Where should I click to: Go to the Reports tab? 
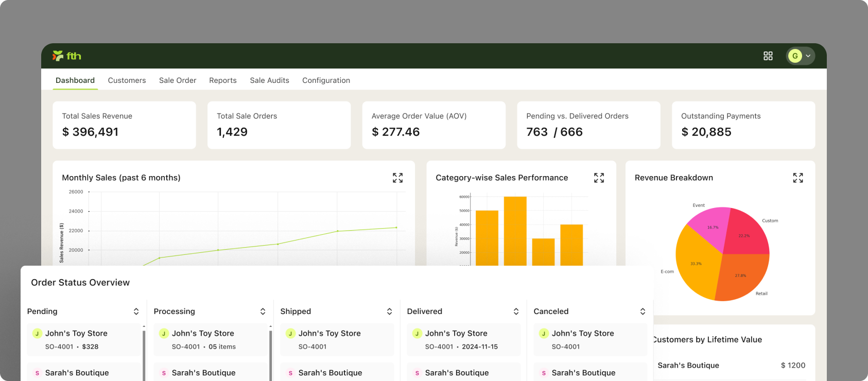pos(223,80)
